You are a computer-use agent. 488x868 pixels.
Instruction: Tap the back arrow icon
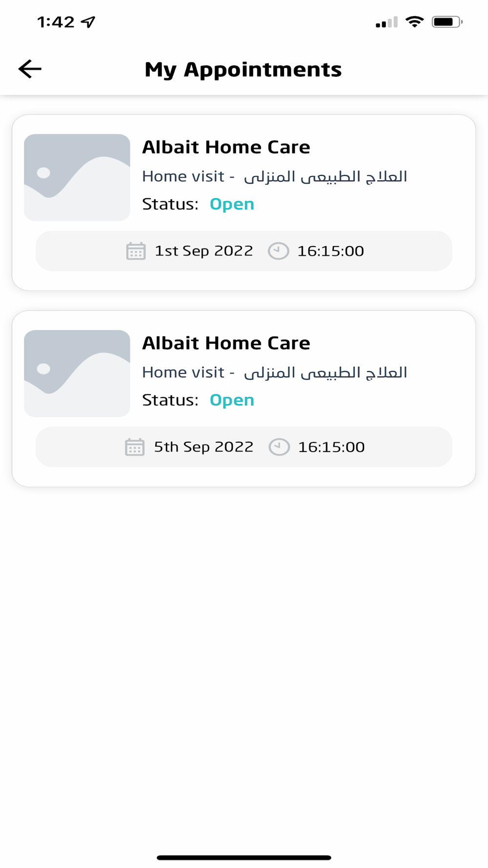(x=30, y=69)
